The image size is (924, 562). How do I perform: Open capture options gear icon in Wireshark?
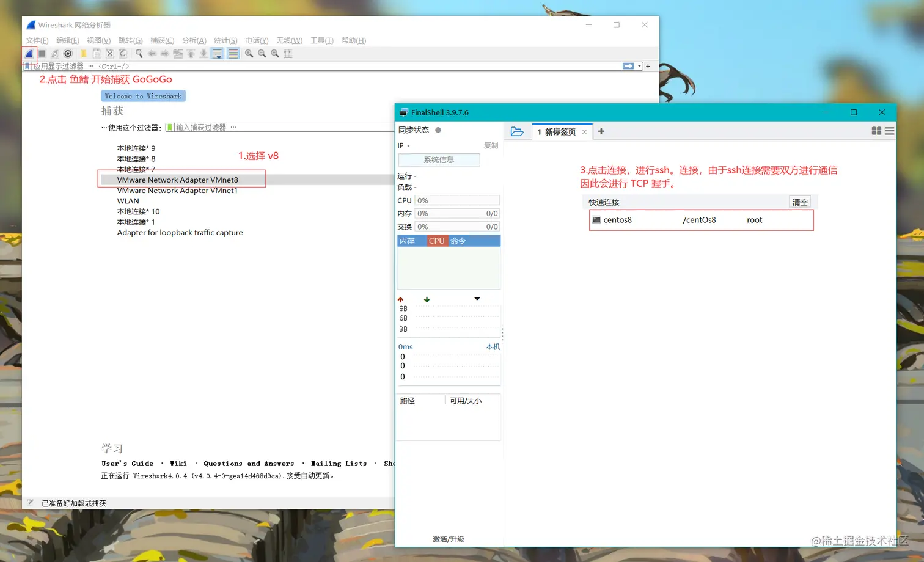68,54
